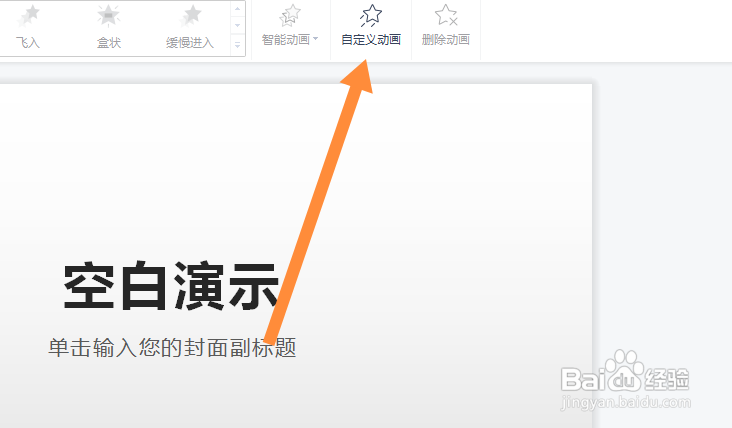Select the 空白演示 title text box
The width and height of the screenshot is (732, 428).
(x=171, y=286)
